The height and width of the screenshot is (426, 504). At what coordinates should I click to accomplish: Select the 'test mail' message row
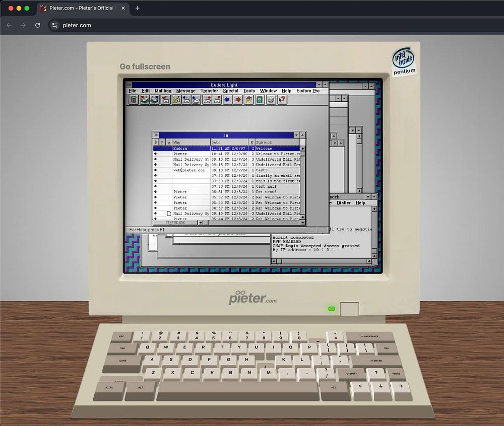pyautogui.click(x=227, y=186)
